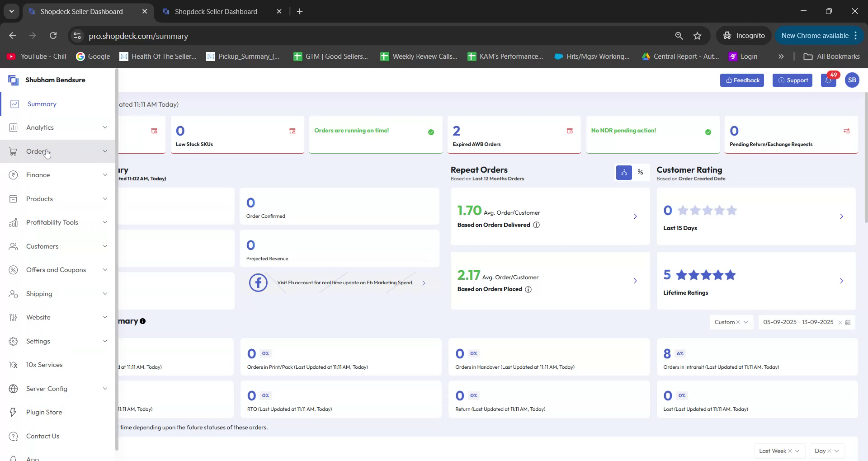Open the Finance section icon
This screenshot has width=868, height=461.
(x=13, y=175)
